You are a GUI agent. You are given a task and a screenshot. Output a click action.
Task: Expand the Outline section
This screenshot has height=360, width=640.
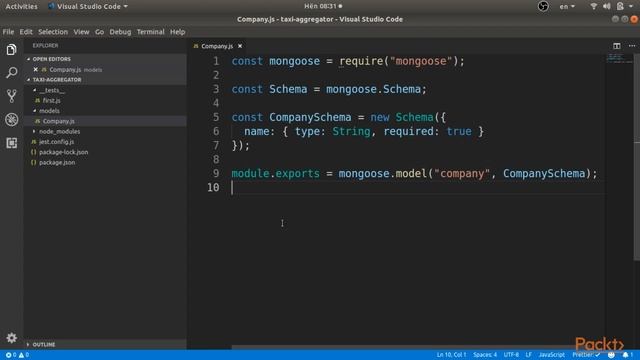pos(44,344)
